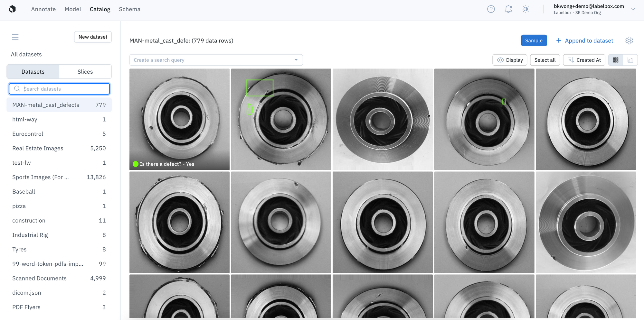The image size is (644, 320).
Task: Switch to the Slices tab
Action: click(x=85, y=72)
